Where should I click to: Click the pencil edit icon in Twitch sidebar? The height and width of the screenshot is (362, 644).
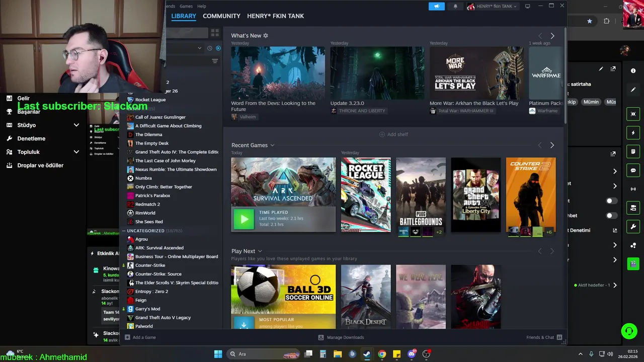(633, 89)
